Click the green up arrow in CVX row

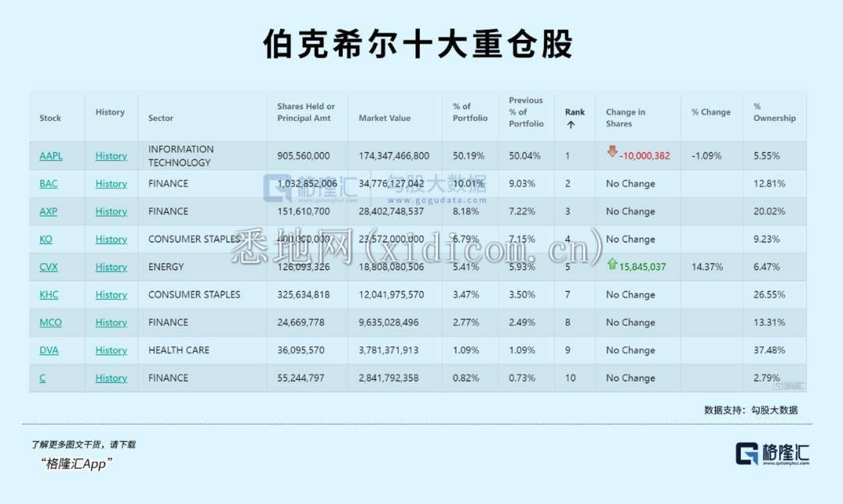612,264
